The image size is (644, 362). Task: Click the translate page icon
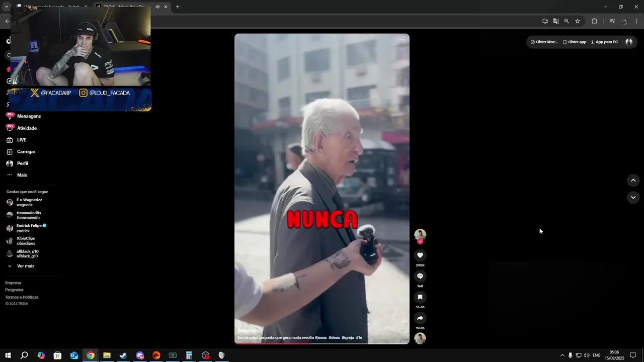click(x=556, y=21)
